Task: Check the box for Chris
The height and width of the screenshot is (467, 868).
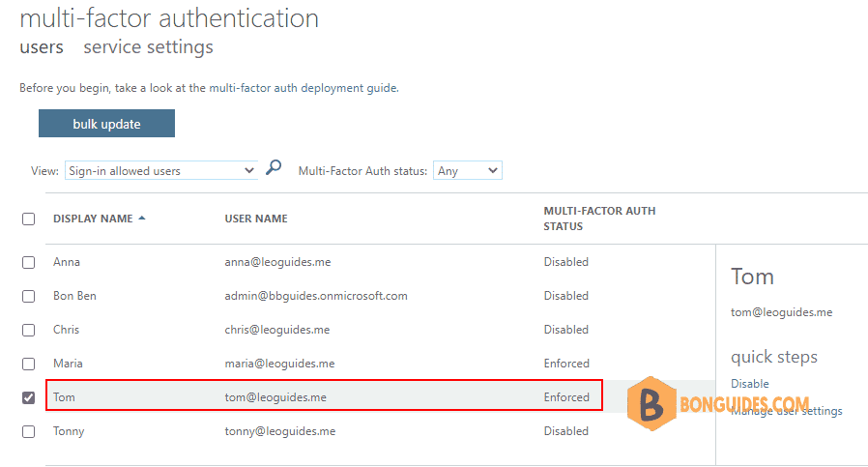Action: [28, 330]
